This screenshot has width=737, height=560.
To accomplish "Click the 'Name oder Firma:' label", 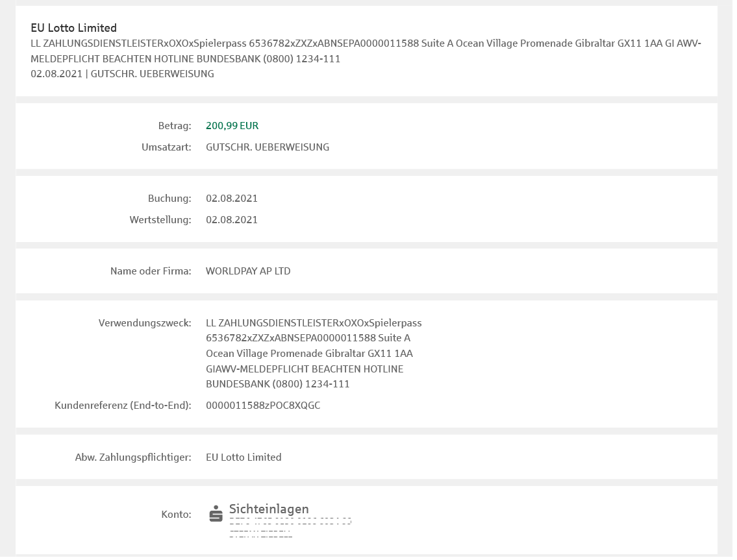I will tap(151, 271).
